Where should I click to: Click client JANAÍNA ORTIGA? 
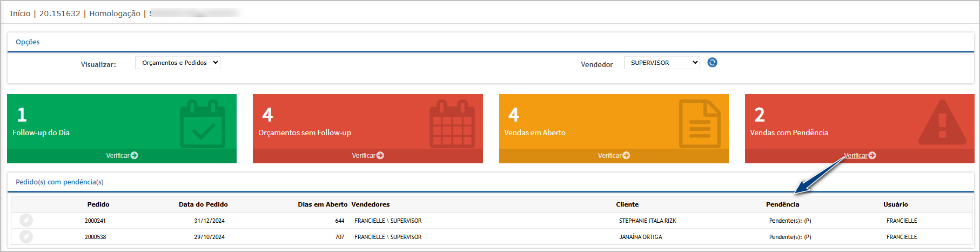641,237
